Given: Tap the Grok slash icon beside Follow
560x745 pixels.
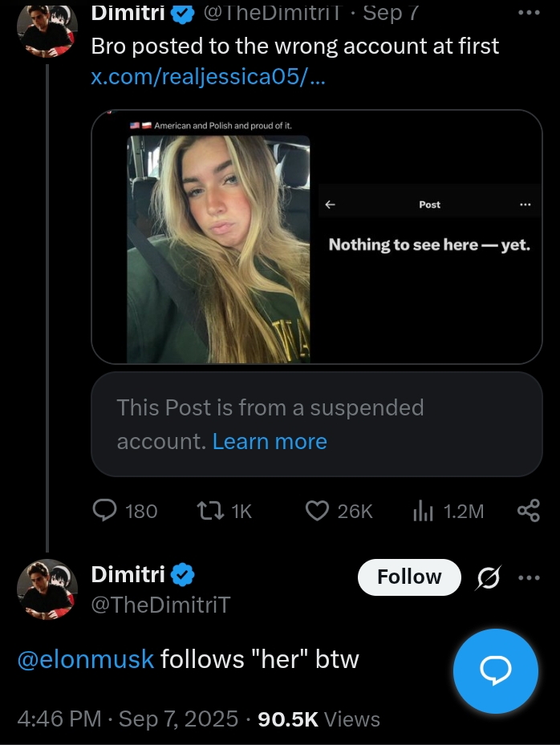Looking at the screenshot, I should (x=489, y=577).
